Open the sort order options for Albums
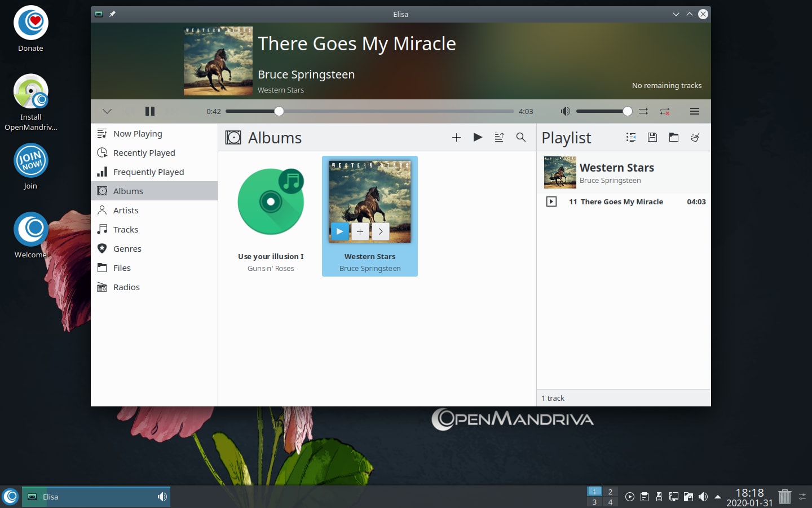This screenshot has height=508, width=812. 499,137
